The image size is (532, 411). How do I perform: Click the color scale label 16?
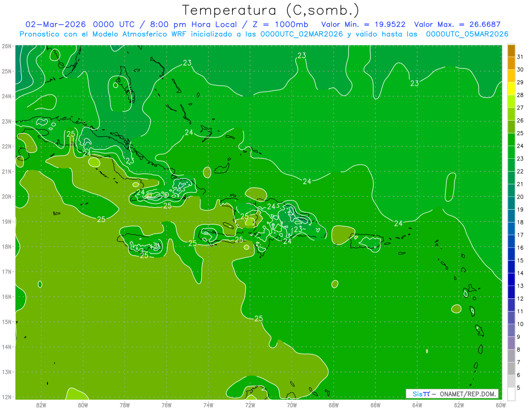tap(520, 247)
